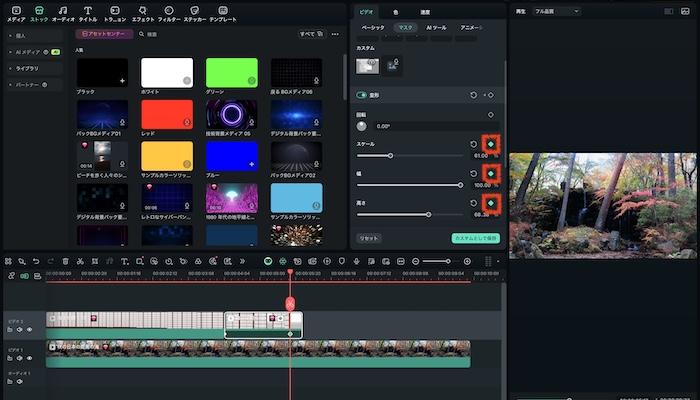Reset the 高さ value with its reset icon
This screenshot has width=700, height=400.
pos(474,203)
